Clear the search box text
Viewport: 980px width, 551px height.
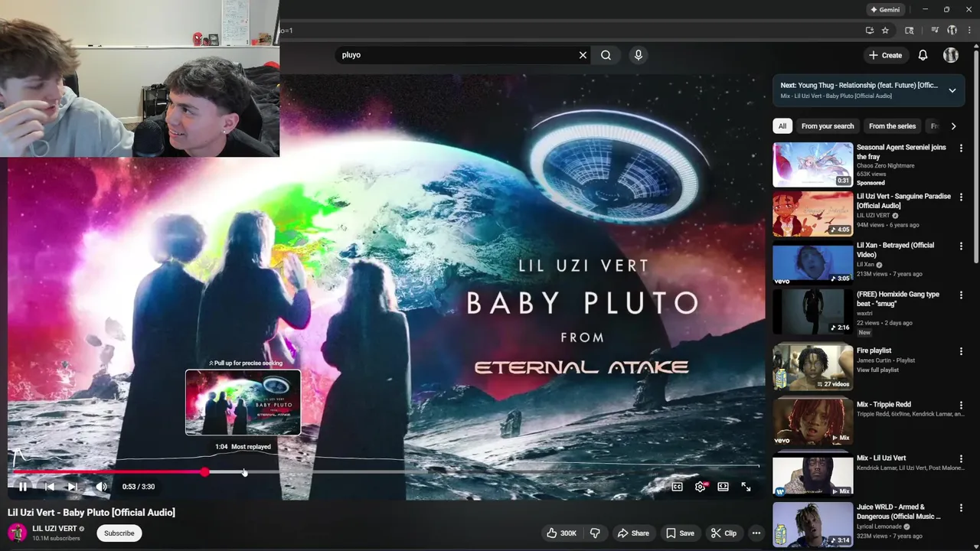point(583,55)
